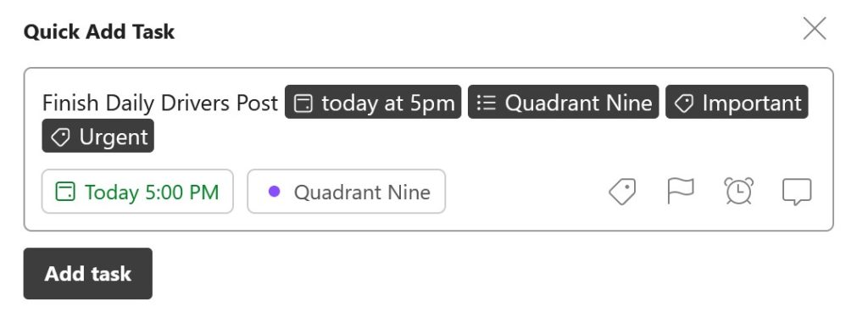Click the Quick Add Task title
868x318 pixels.
click(99, 31)
